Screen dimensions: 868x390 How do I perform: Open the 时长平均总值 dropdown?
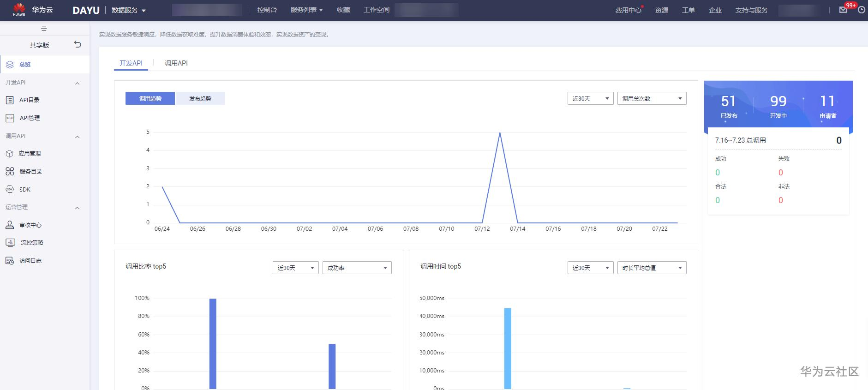click(x=652, y=268)
